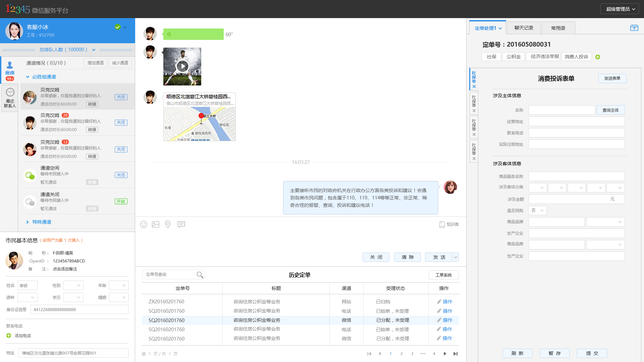Toggle 开启 on the closed channel
This screenshot has height=362, width=644.
coord(121,201)
